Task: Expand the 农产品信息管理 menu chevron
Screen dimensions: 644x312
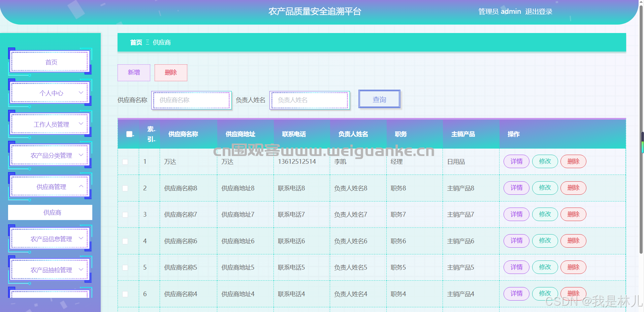Action: 81,238
